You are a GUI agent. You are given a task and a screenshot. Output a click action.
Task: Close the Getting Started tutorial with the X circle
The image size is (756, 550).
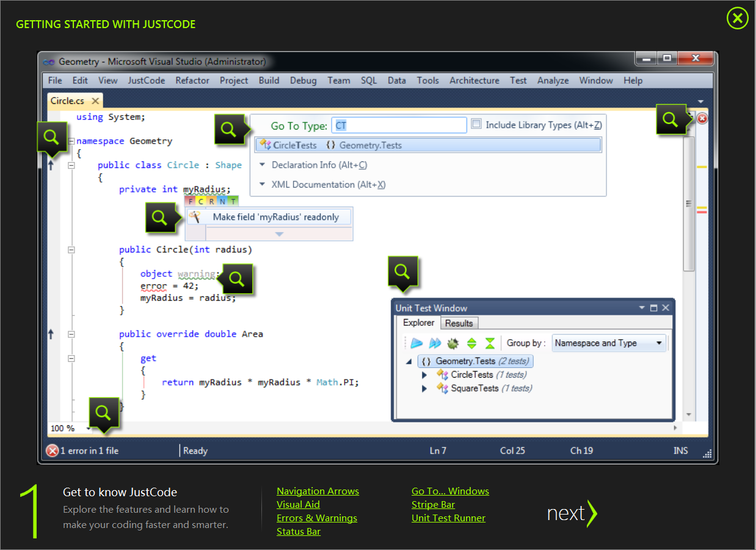(737, 18)
